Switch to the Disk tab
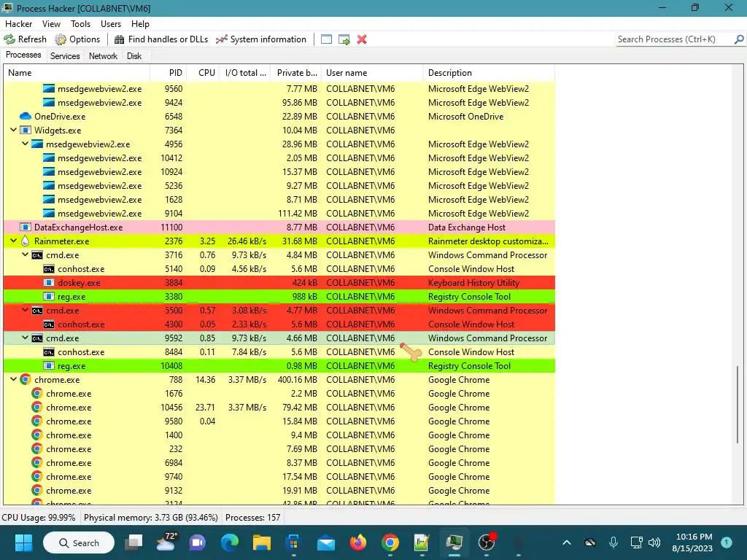The height and width of the screenshot is (560, 747). point(134,55)
